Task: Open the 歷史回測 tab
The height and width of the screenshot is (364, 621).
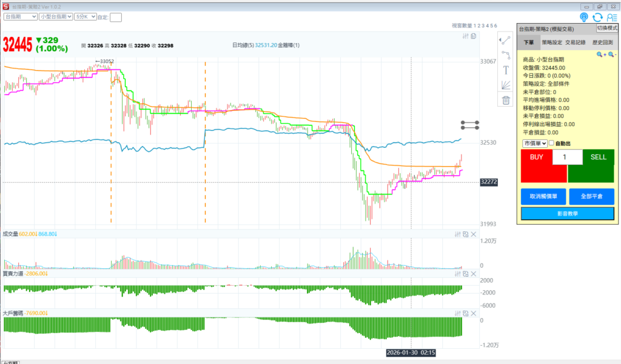Action: tap(602, 43)
